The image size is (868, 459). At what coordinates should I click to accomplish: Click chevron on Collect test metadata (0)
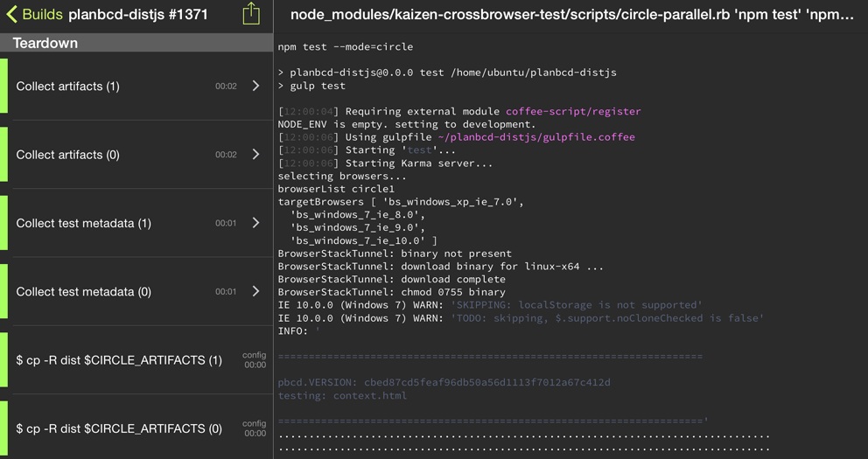click(x=255, y=291)
